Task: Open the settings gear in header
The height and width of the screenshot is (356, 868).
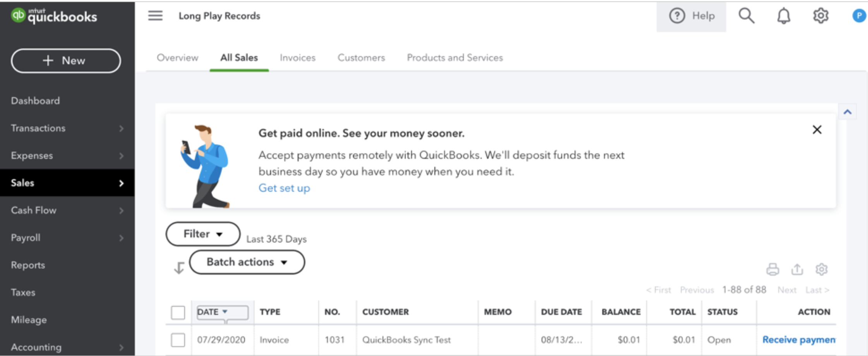Action: click(820, 16)
